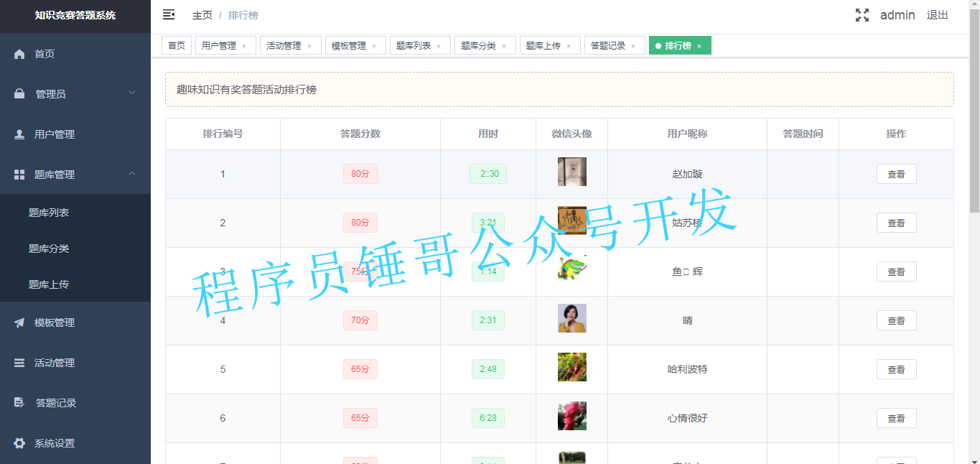Expand the 管理员 menu chevron
Viewport: 980px width, 464px height.
[132, 93]
